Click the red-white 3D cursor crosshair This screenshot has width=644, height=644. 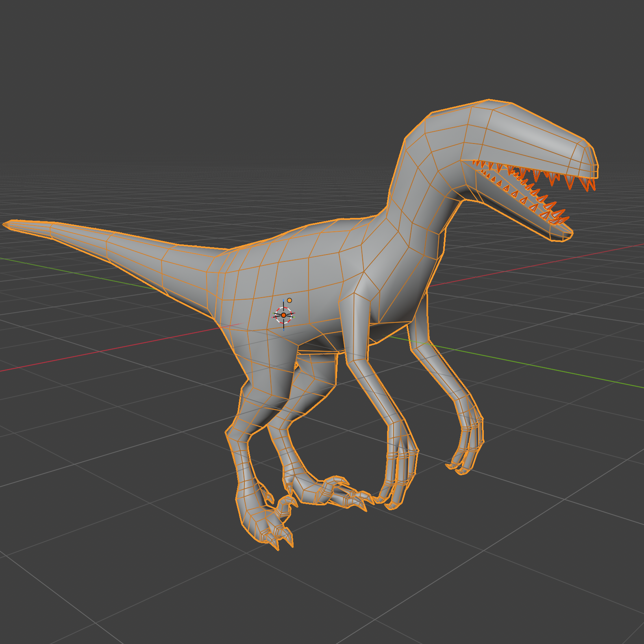click(283, 315)
